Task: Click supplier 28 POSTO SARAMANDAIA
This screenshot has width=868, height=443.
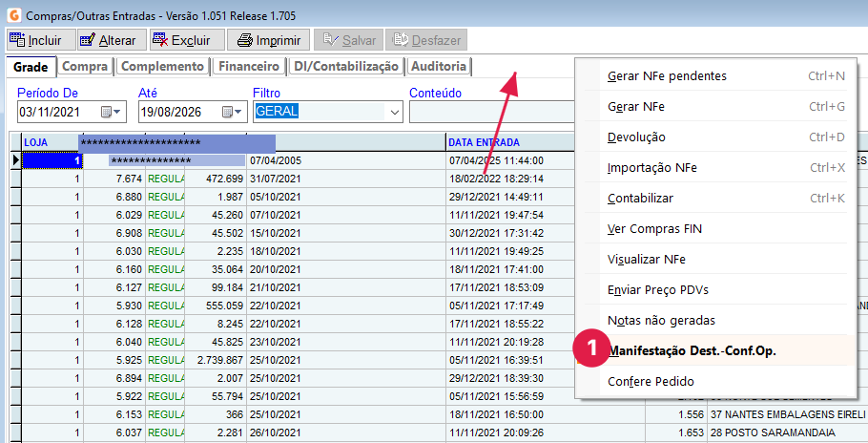Action: point(788,432)
